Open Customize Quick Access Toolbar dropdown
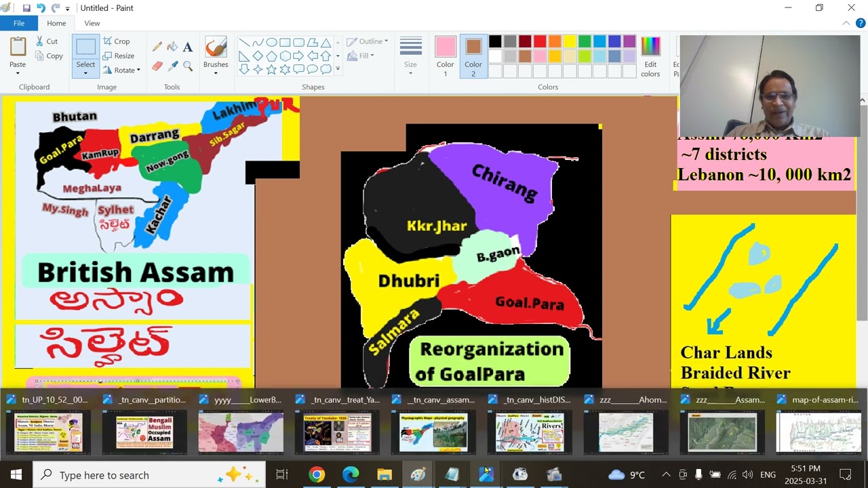Screen dimensions: 868x488 coord(67,9)
